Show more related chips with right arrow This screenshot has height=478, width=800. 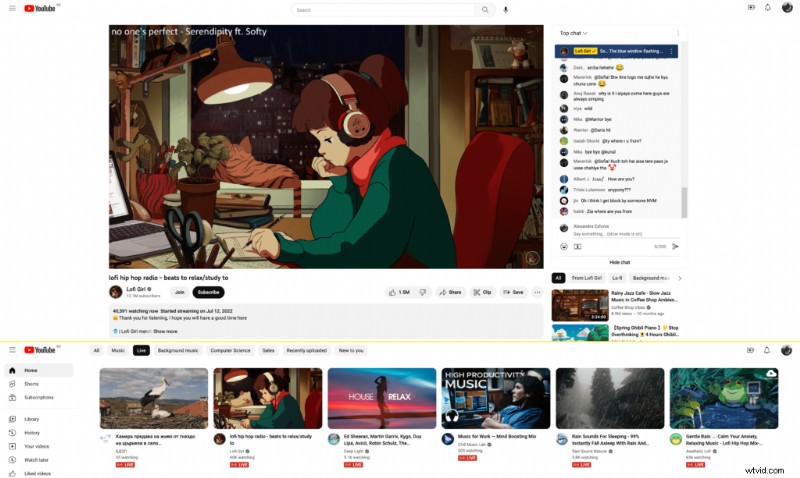(680, 278)
